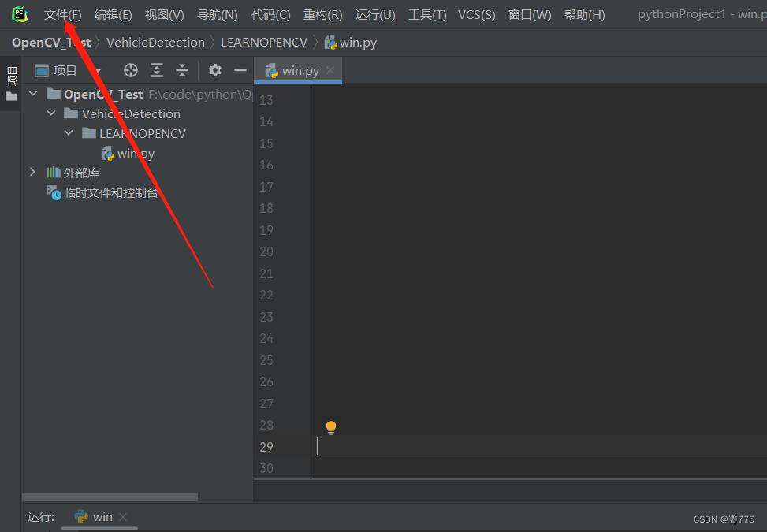Click the expand all icon in project toolbar
The width and height of the screenshot is (767, 532).
[x=157, y=70]
